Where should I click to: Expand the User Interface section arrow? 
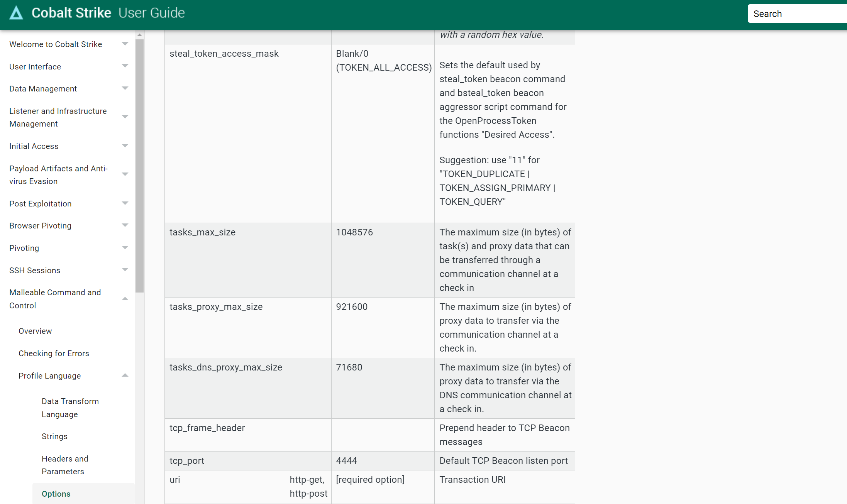(x=125, y=66)
